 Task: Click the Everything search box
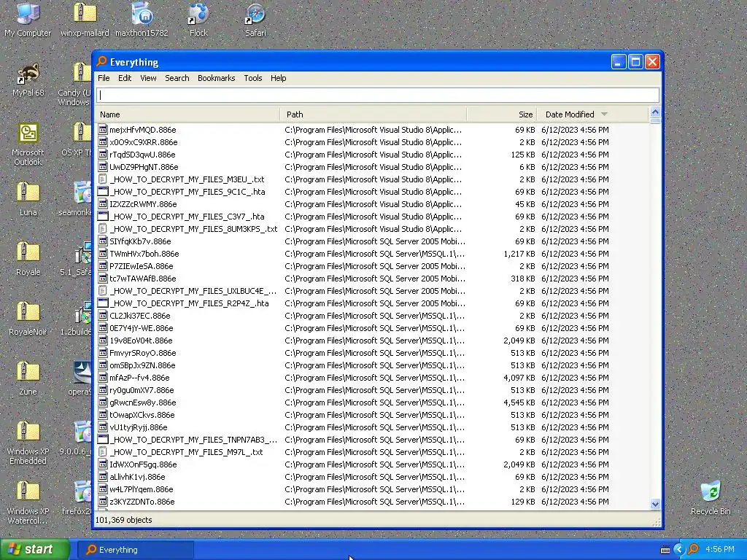click(378, 95)
